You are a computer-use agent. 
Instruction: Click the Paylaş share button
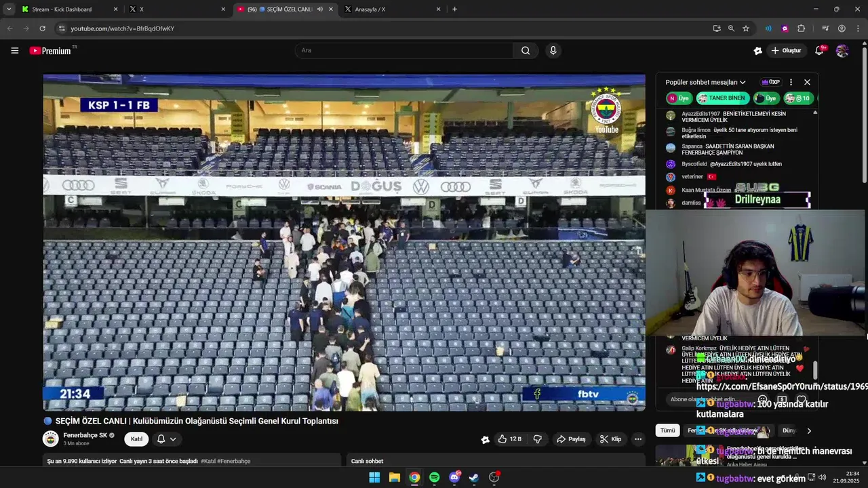[x=571, y=439]
